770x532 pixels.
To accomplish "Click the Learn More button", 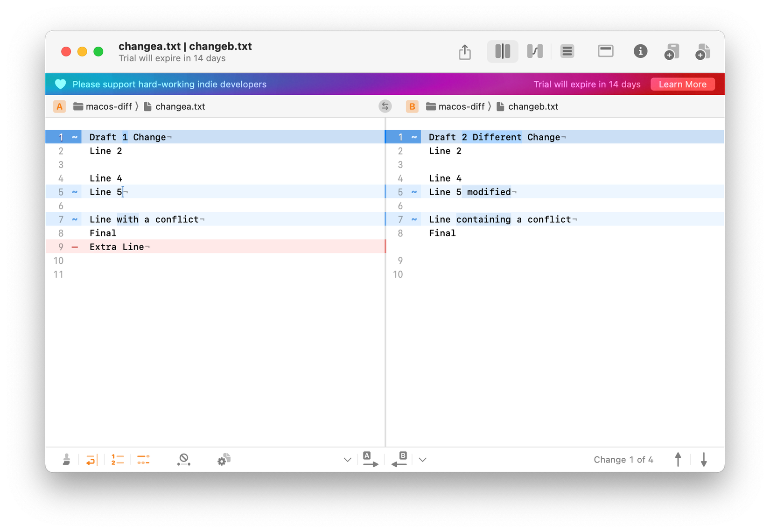I will point(682,84).
